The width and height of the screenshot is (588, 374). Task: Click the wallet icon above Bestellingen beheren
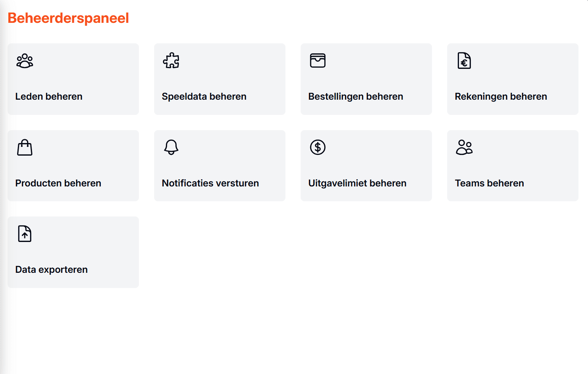(x=318, y=60)
